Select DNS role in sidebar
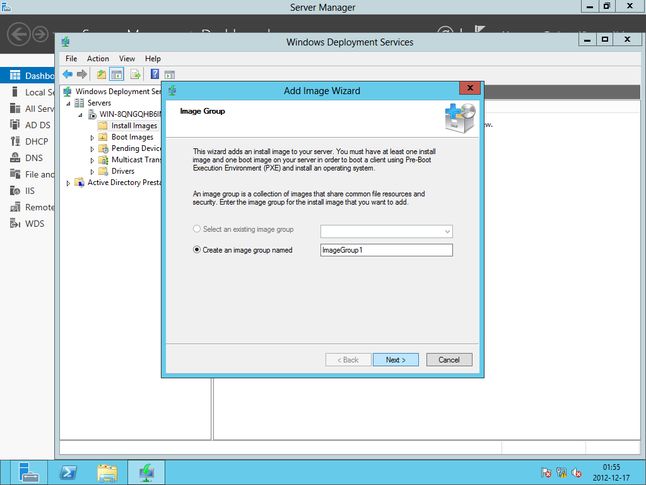 point(28,158)
